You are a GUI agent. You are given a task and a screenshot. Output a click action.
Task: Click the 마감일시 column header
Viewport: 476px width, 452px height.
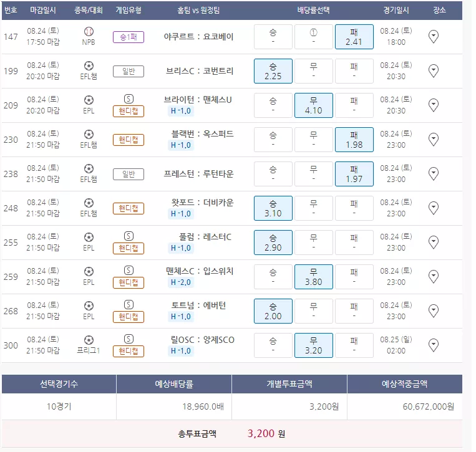[43, 11]
